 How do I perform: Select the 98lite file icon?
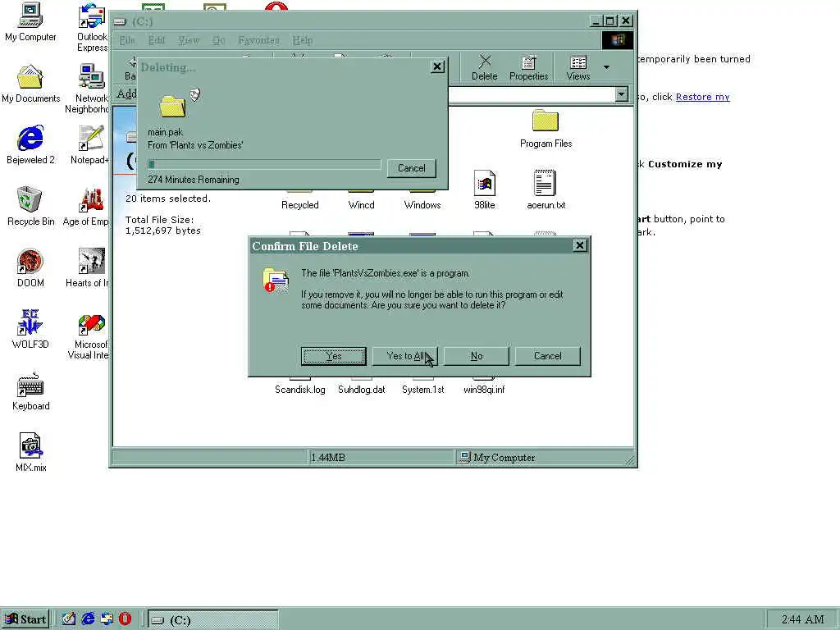(484, 190)
